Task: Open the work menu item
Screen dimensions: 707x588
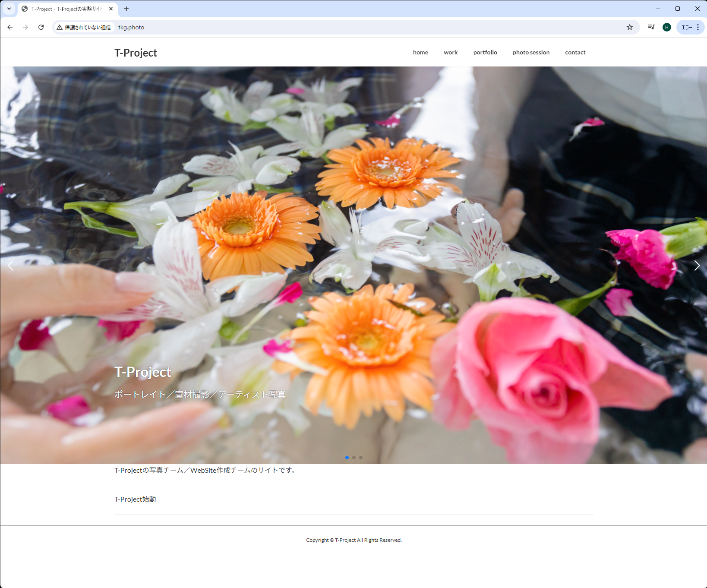Action: (451, 52)
